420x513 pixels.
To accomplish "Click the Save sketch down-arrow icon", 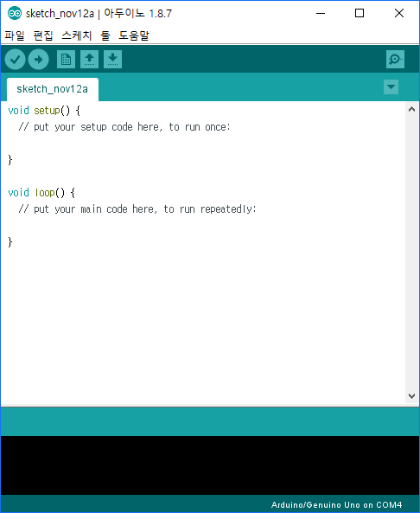I will coord(112,59).
